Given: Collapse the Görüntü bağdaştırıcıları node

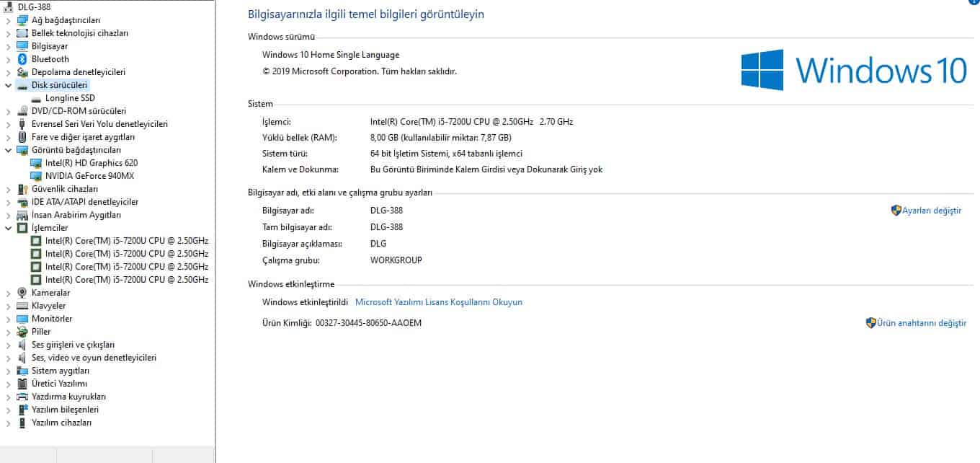Looking at the screenshot, I should coord(9,150).
